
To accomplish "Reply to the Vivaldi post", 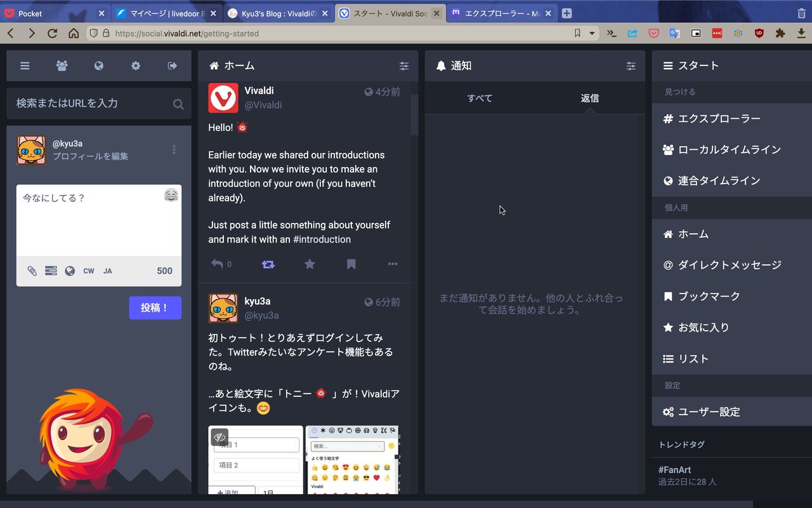I will pos(217,264).
